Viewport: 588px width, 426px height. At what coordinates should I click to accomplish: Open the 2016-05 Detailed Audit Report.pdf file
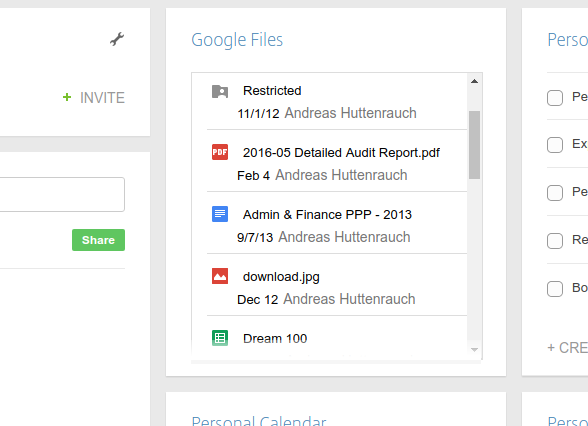coord(341,153)
